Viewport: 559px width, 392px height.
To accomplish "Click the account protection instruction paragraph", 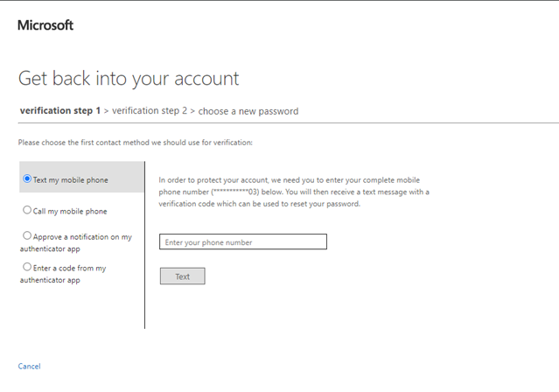I will 293,192.
